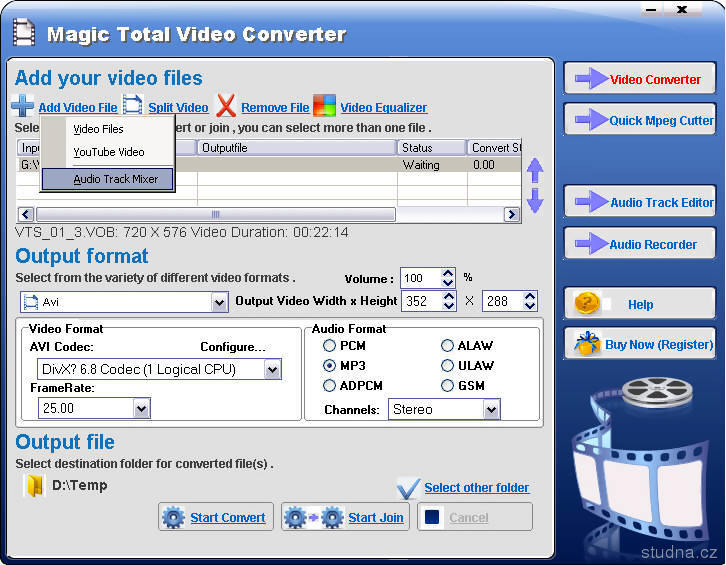Select the GSM audio format
Screen dimensions: 726x565
tap(447, 385)
